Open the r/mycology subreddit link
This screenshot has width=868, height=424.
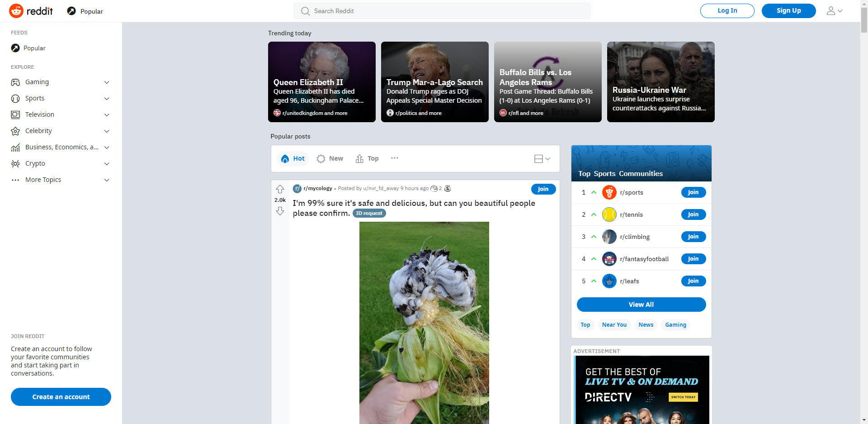[318, 189]
